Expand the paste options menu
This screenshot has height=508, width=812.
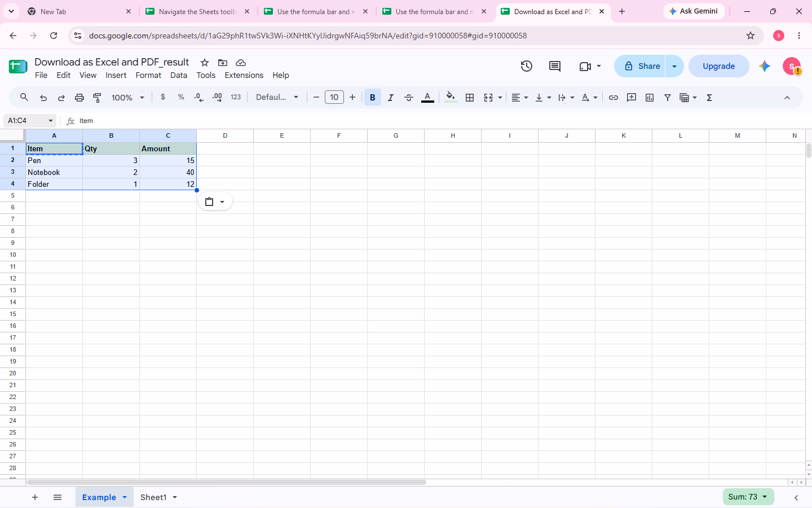pyautogui.click(x=215, y=202)
